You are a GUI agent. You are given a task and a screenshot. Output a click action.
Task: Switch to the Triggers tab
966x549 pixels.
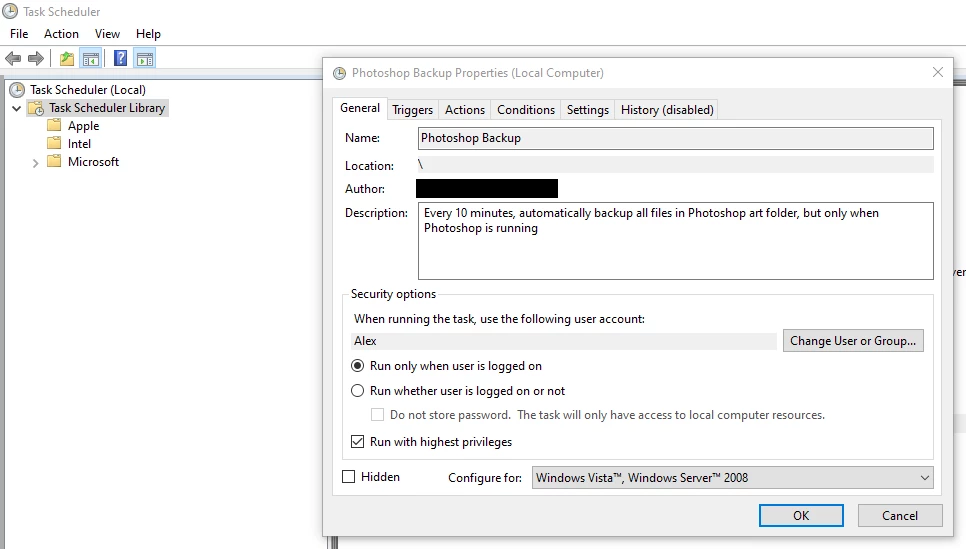click(x=413, y=110)
